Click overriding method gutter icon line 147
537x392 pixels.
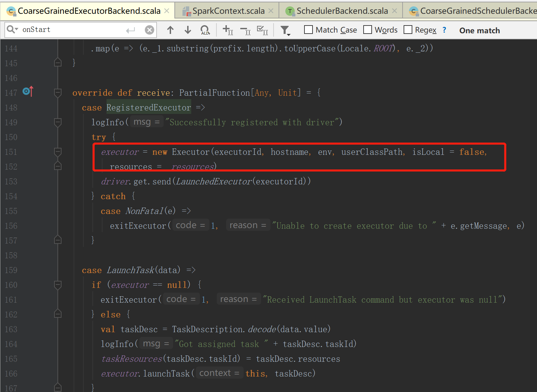click(x=28, y=91)
